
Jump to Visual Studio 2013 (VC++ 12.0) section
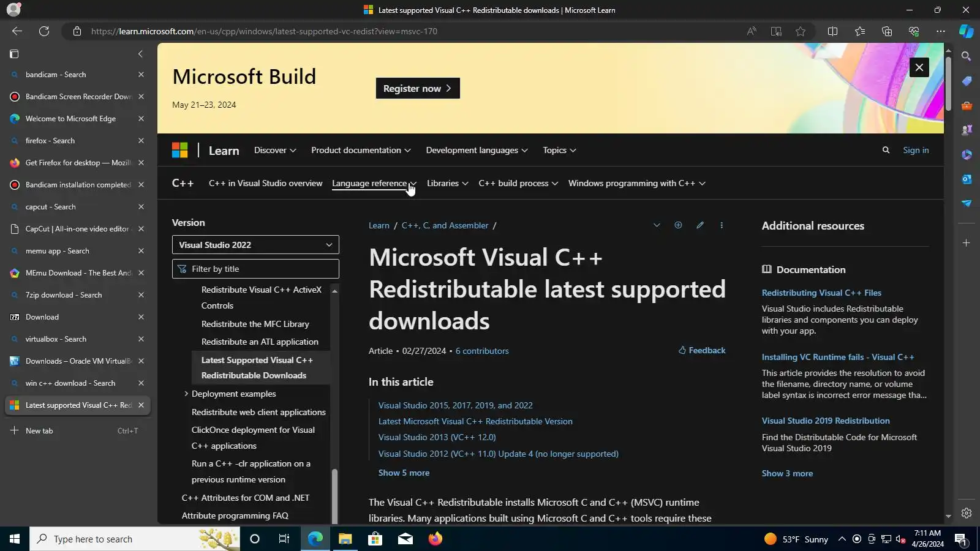(x=437, y=437)
